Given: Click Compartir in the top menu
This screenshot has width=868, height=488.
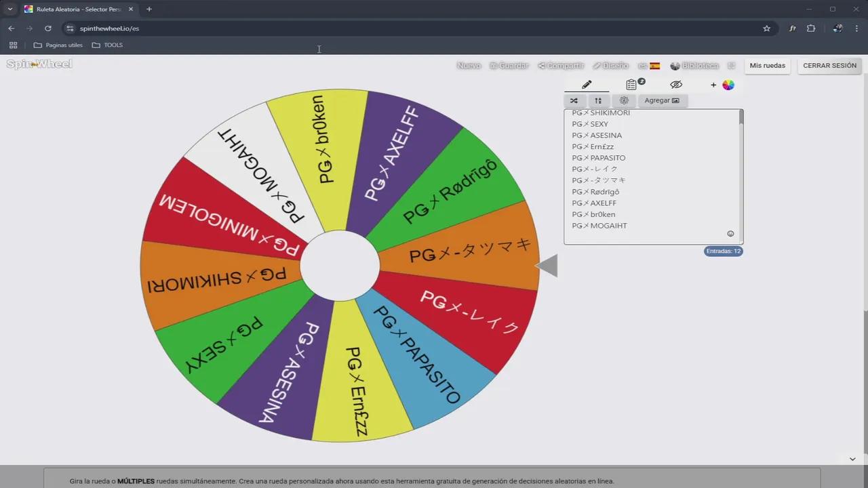Looking at the screenshot, I should point(561,66).
